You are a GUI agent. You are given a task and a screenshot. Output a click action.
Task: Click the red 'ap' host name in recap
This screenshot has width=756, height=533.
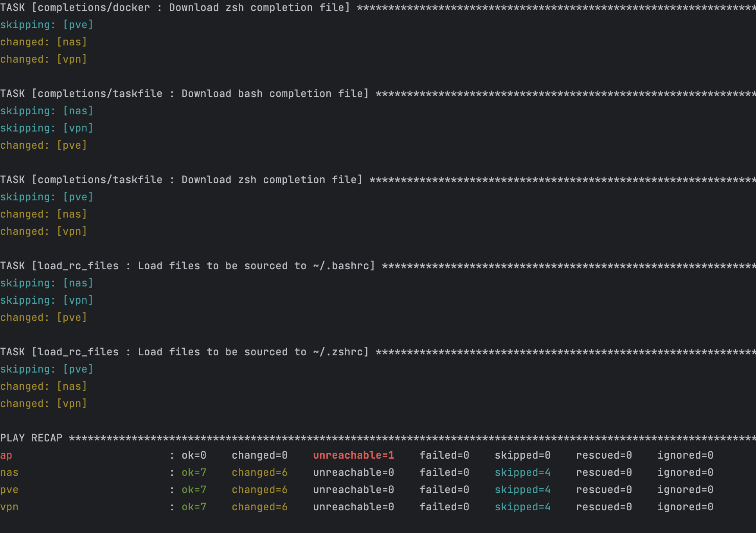[6, 456]
